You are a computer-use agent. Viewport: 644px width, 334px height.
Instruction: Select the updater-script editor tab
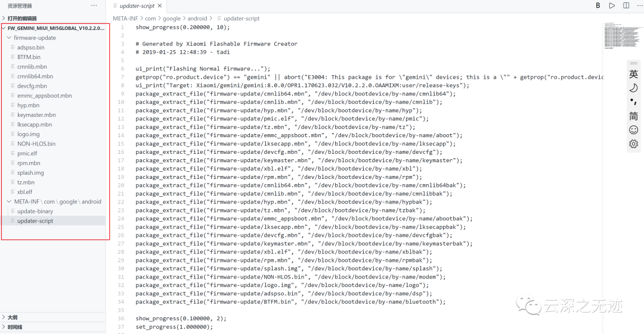click(137, 6)
